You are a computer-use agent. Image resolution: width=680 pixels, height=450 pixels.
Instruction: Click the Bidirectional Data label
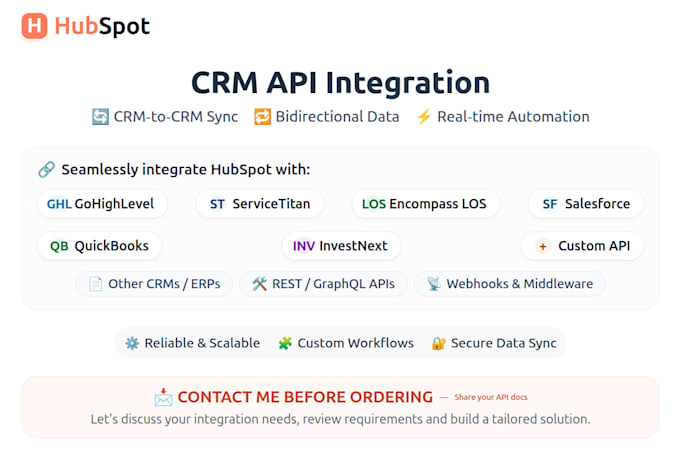(337, 117)
